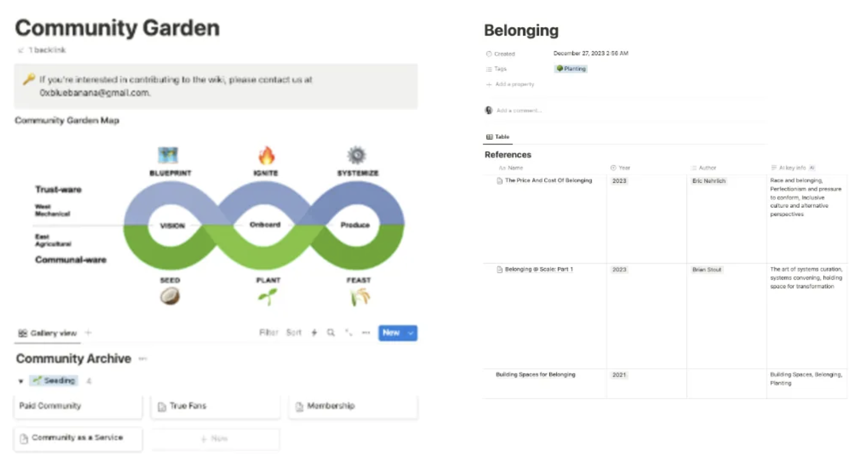
Task: Open search with the magnifier icon
Action: point(331,333)
